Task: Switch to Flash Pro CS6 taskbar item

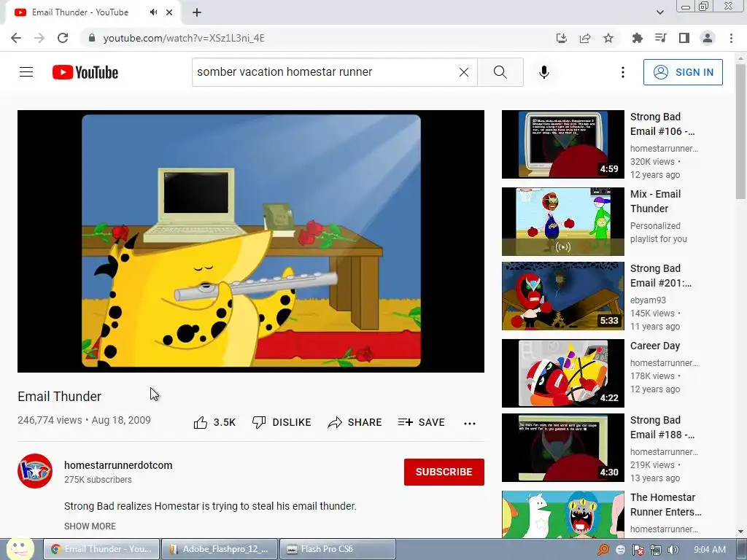Action: (337, 549)
